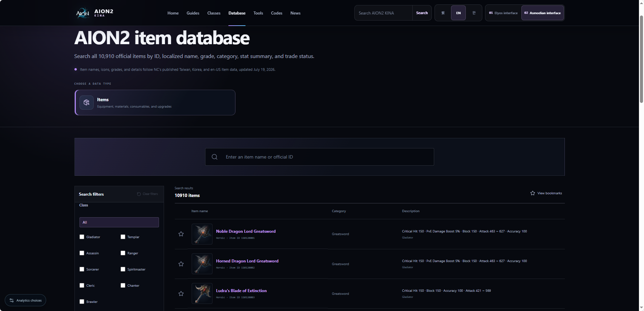
Task: Star Ludra's Blade of Extinction
Action: click(x=181, y=293)
